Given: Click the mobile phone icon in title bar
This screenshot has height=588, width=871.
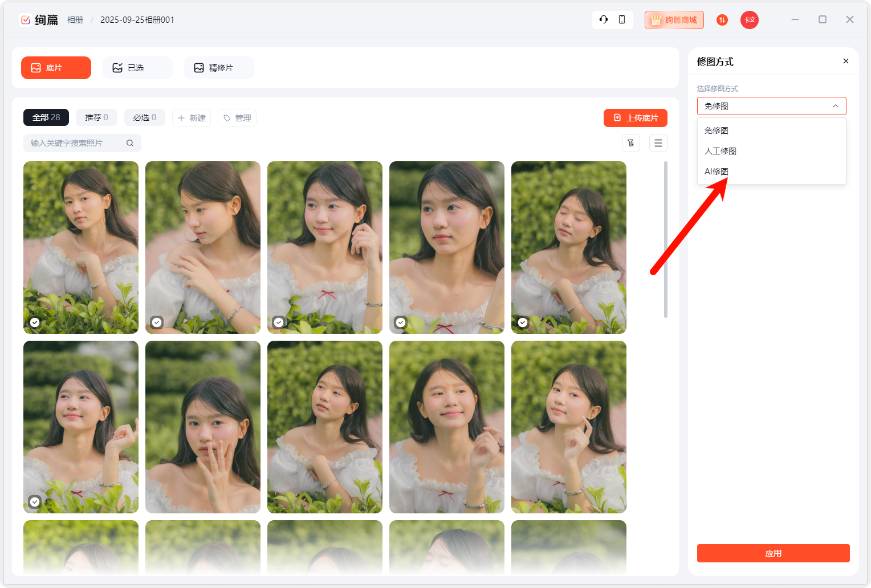Looking at the screenshot, I should point(622,19).
